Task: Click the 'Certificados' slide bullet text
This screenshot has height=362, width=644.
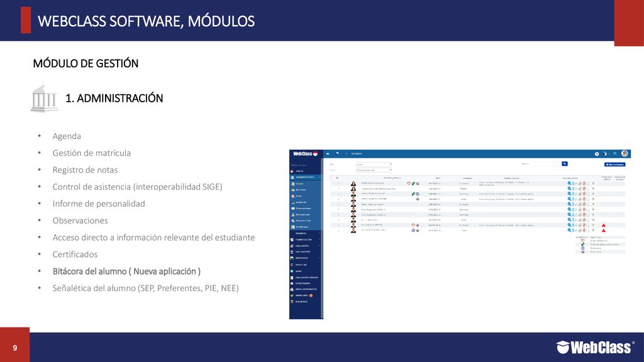Action: [x=75, y=255]
